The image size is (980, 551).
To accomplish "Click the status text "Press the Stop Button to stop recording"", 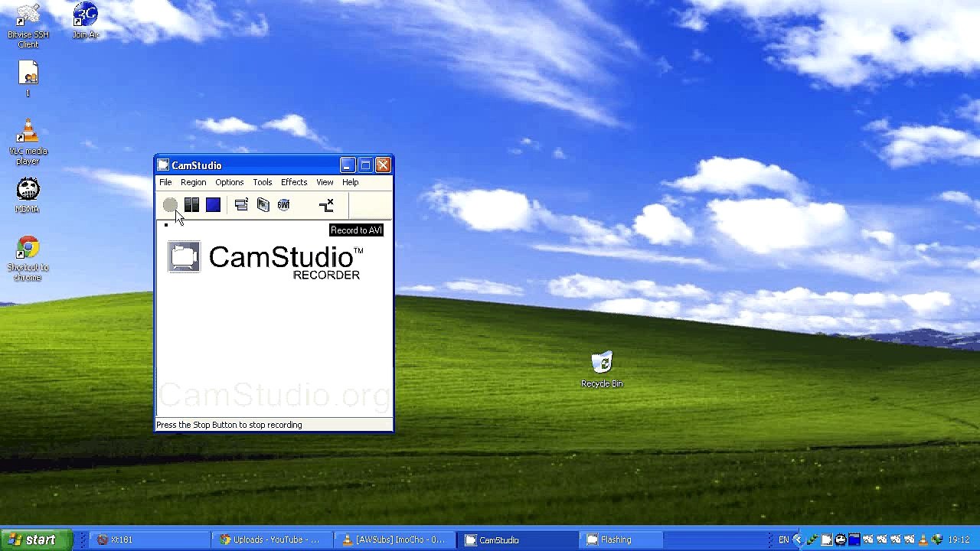I will (229, 425).
